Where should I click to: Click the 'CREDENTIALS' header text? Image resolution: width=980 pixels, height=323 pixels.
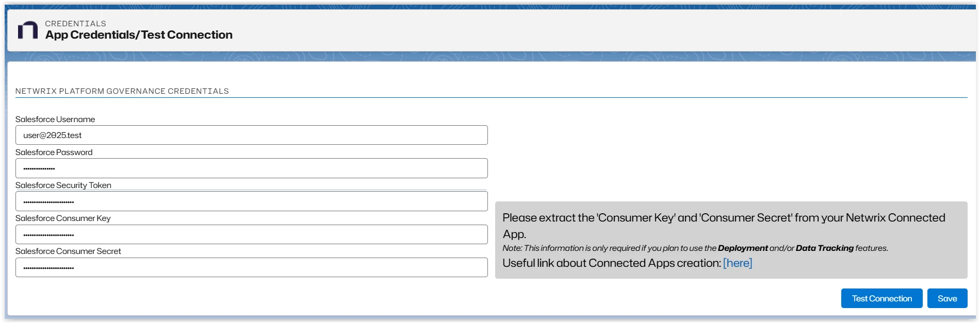[x=75, y=24]
